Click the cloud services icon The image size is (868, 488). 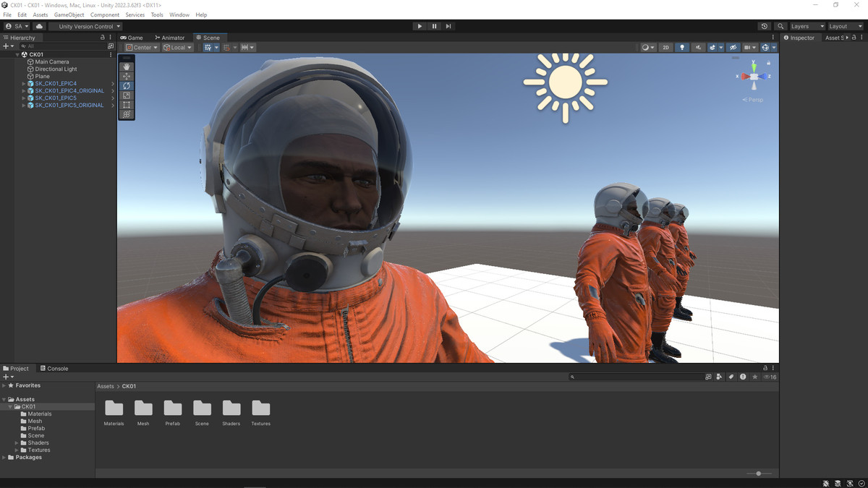pos(40,26)
